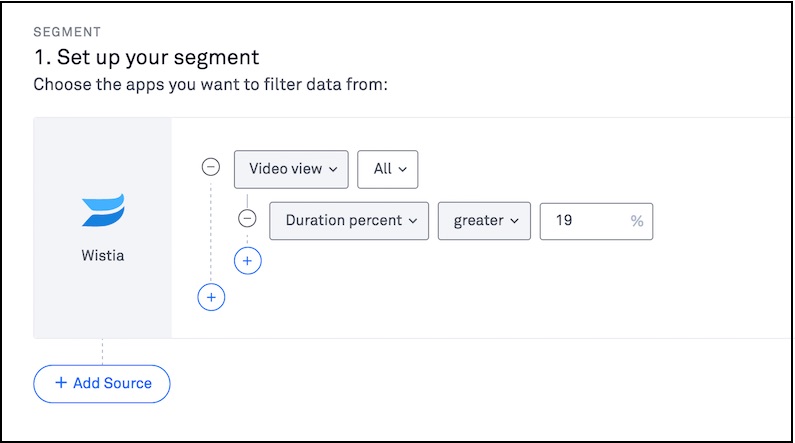Click the "Choose the apps" description text
This screenshot has height=443, width=795.
[x=210, y=84]
